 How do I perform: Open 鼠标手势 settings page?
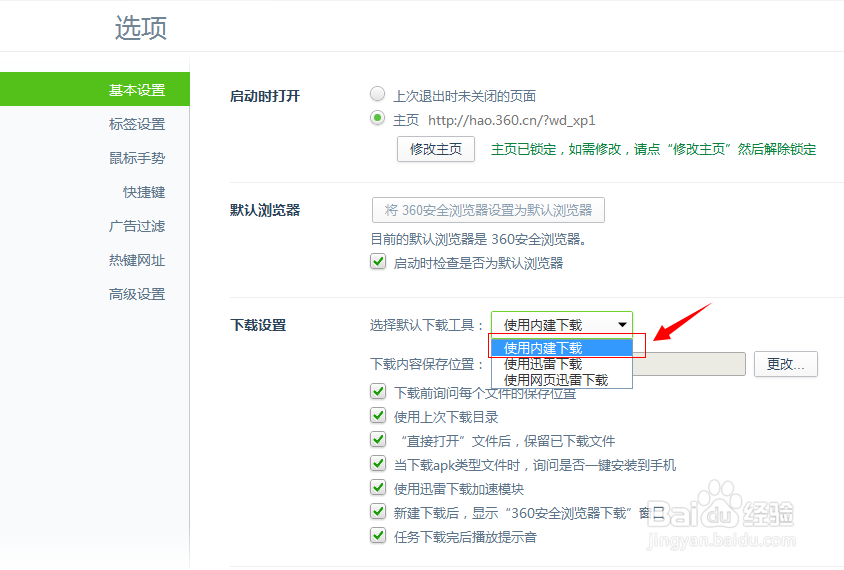137,158
